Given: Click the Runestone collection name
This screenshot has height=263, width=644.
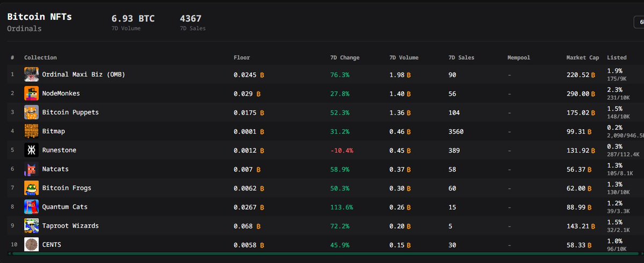Looking at the screenshot, I should pyautogui.click(x=59, y=150).
